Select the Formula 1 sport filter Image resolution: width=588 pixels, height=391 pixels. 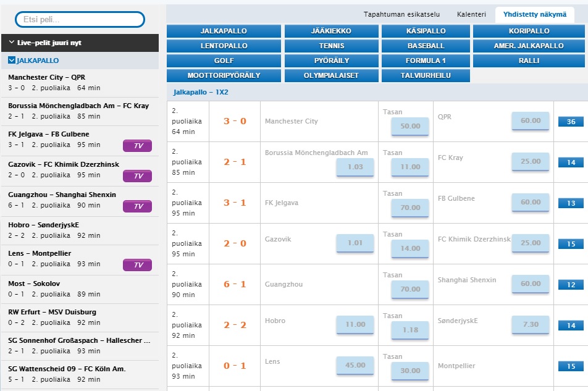426,61
